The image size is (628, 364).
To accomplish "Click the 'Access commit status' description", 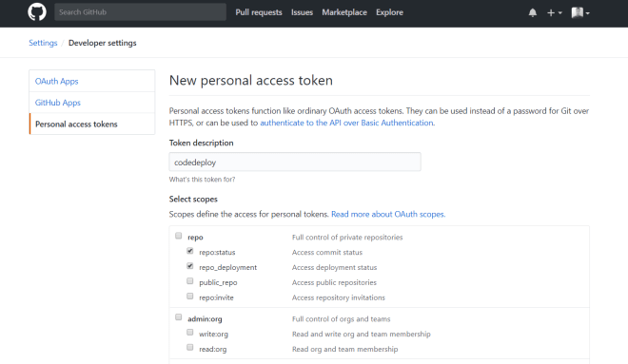I will pyautogui.click(x=326, y=253).
